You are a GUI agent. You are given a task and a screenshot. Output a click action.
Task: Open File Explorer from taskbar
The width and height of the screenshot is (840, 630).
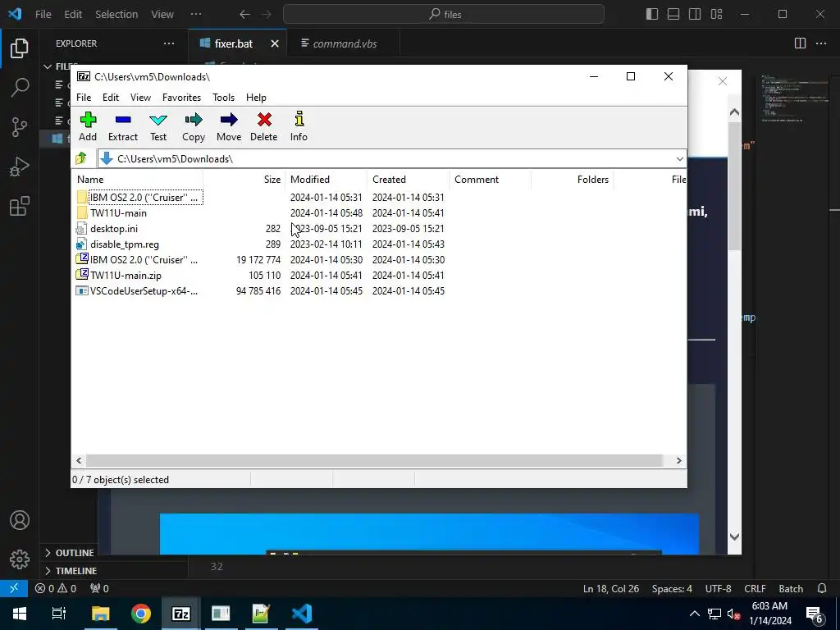point(100,614)
